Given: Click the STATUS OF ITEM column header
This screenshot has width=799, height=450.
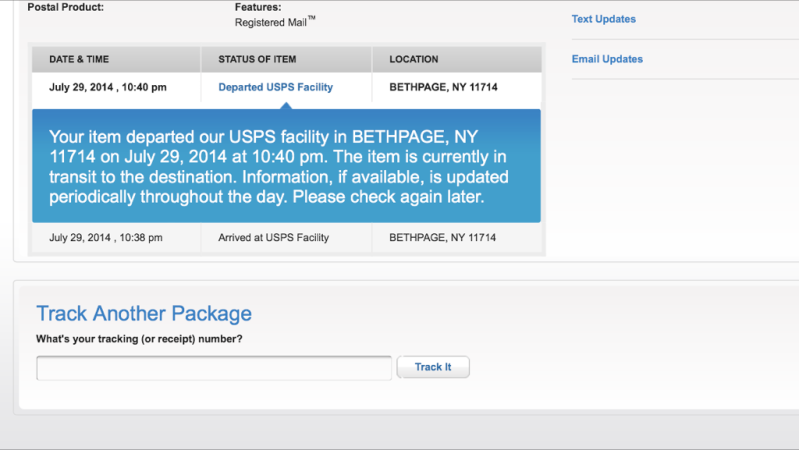Looking at the screenshot, I should tap(257, 59).
